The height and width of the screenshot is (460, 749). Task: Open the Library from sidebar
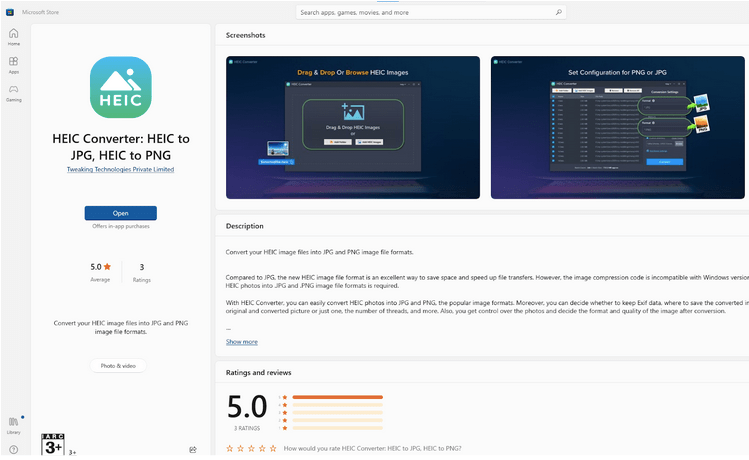[13, 425]
